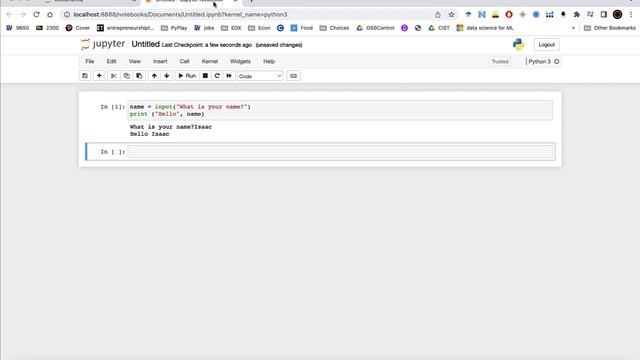Image resolution: width=640 pixels, height=360 pixels.
Task: Go to browser home page
Action: [x=50, y=14]
